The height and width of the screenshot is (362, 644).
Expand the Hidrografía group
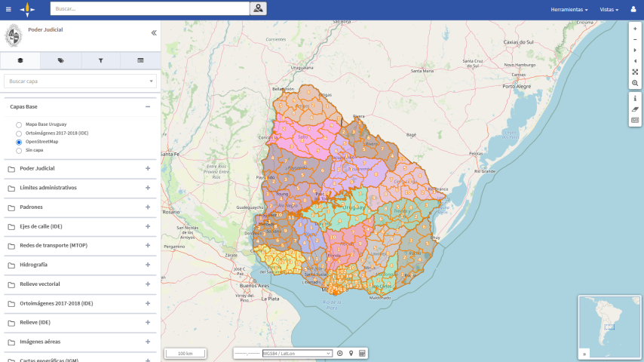[x=148, y=265]
